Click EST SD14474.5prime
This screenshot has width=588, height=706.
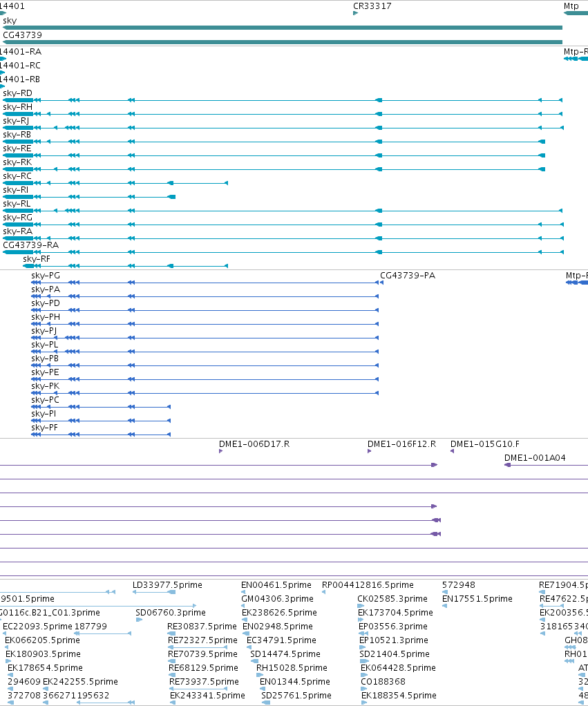[x=285, y=654]
